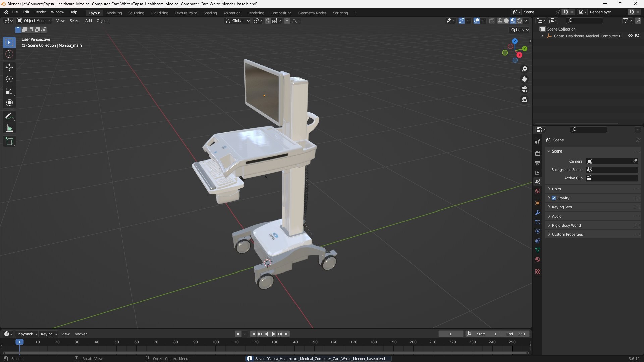Switch to the Shading workspace tab

(x=210, y=13)
